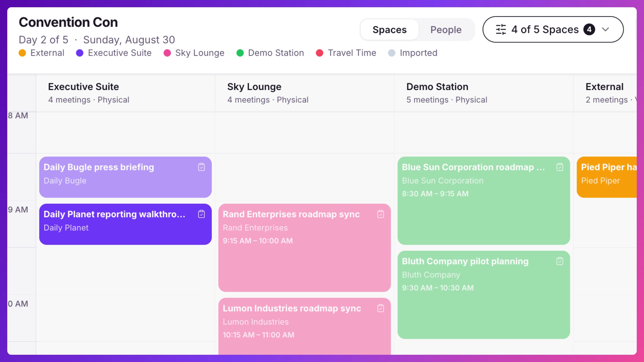Click 'Travel Time' legend label
This screenshot has width=644, height=362.
(352, 53)
